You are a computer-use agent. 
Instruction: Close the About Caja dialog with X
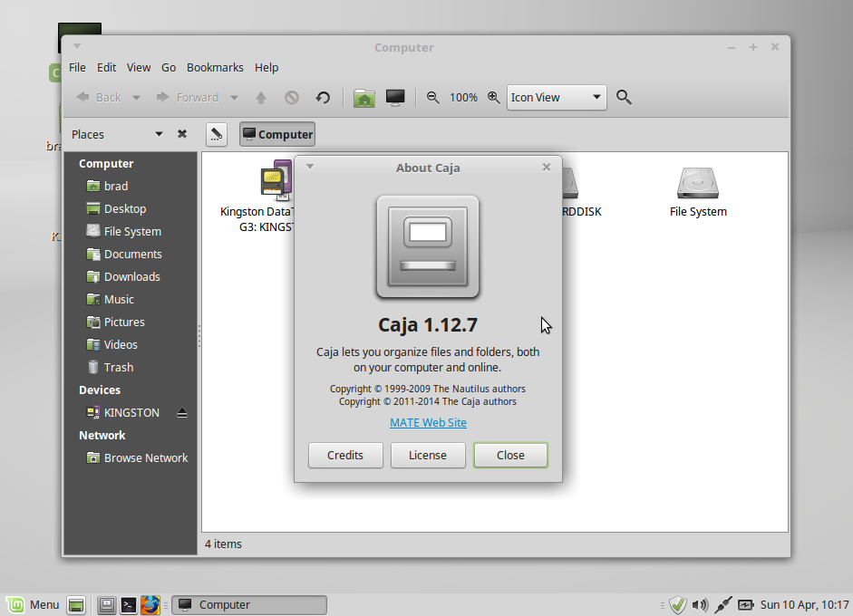(547, 167)
